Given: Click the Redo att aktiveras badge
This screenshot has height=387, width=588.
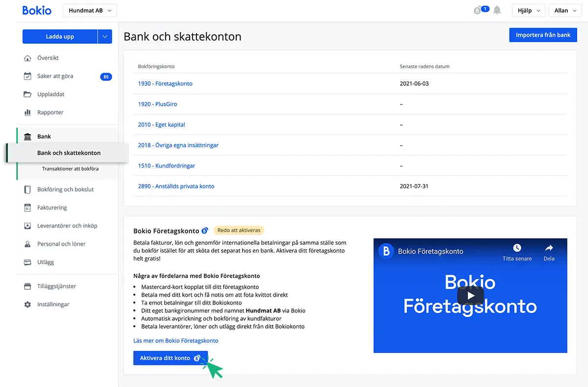Looking at the screenshot, I should tap(239, 230).
